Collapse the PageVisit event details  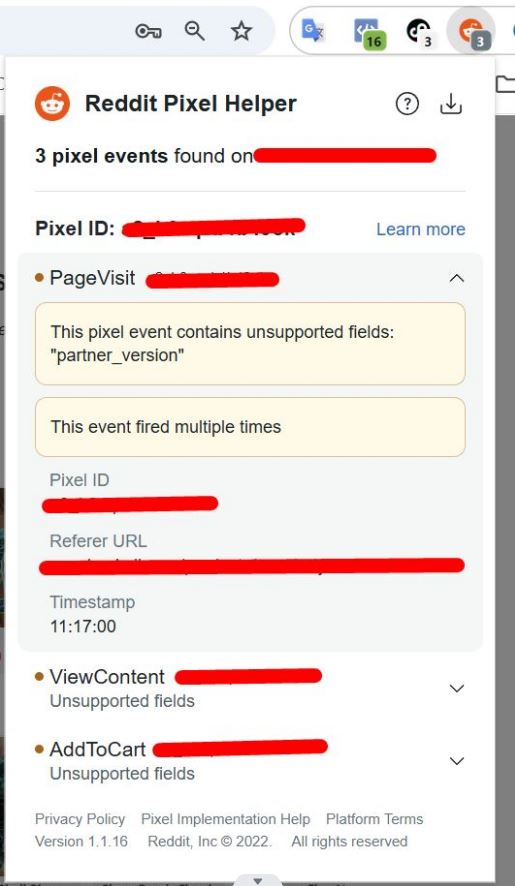tap(456, 278)
